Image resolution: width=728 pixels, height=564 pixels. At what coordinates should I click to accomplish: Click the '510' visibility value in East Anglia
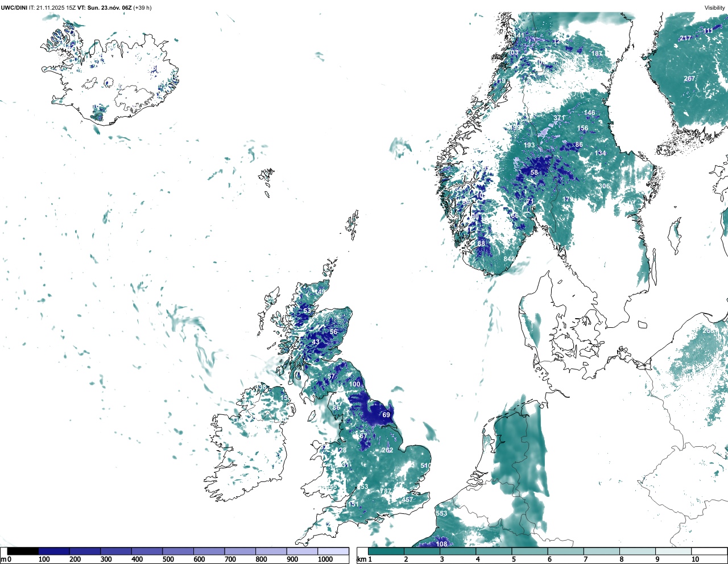click(425, 466)
